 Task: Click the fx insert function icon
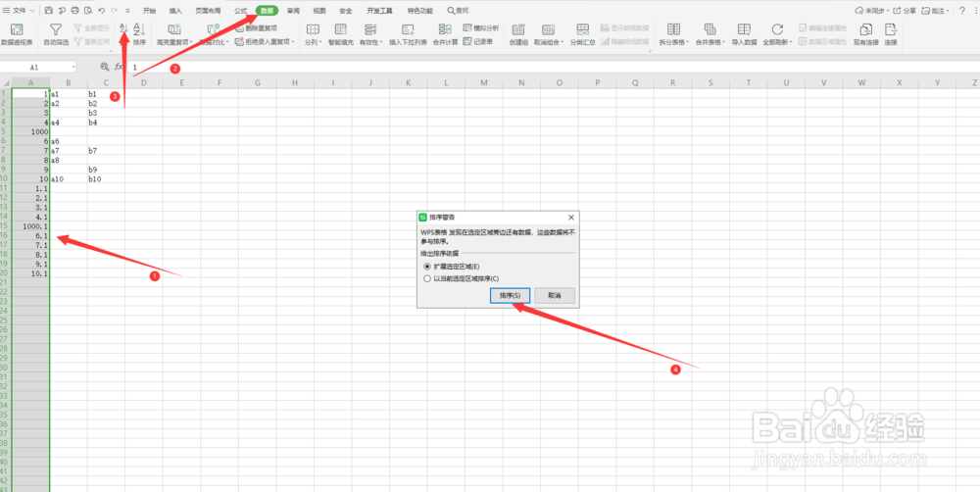119,67
